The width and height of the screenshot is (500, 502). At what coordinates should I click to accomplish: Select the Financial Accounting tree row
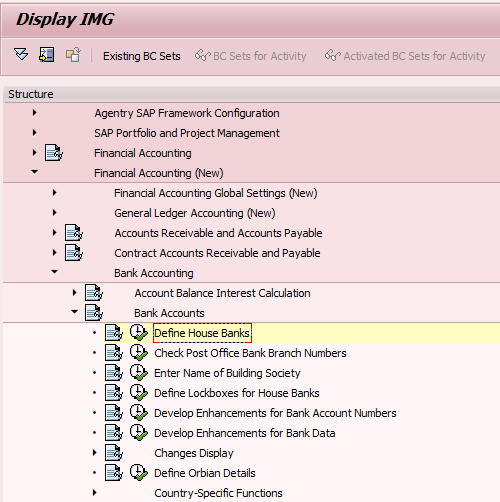(252, 153)
